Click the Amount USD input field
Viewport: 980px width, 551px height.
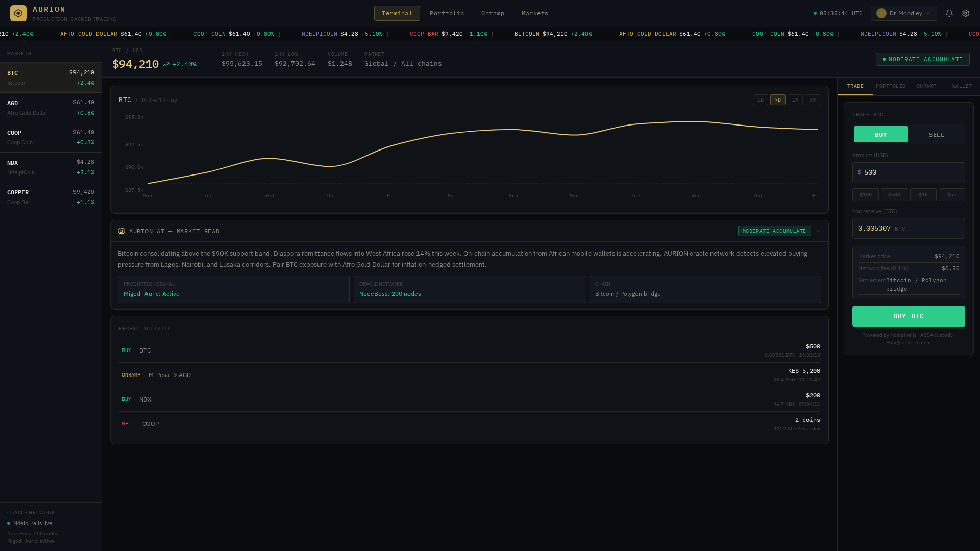pyautogui.click(x=909, y=172)
